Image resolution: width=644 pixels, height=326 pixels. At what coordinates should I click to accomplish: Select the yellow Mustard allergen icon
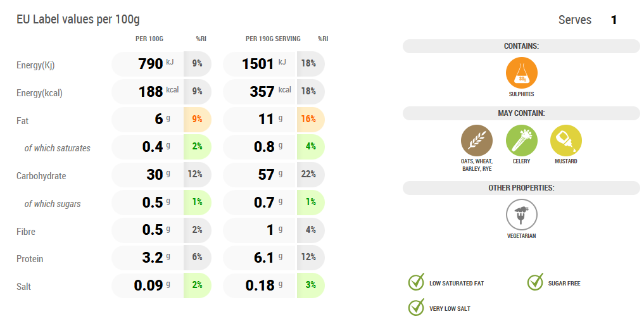[x=565, y=141]
